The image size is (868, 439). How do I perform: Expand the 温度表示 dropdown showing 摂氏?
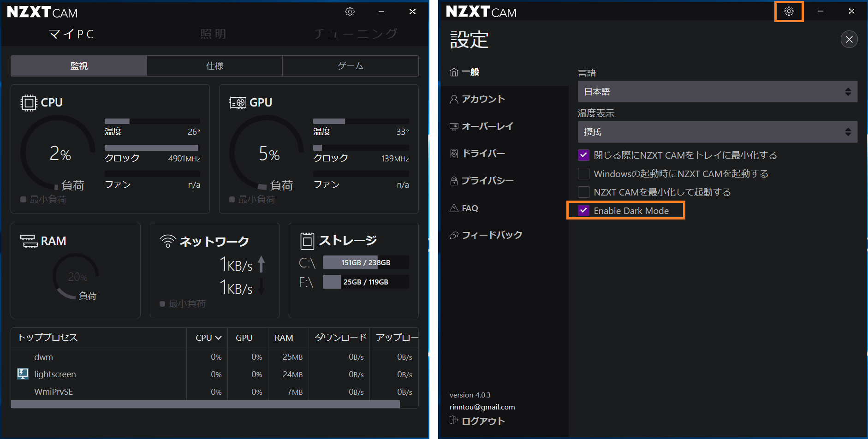(718, 132)
